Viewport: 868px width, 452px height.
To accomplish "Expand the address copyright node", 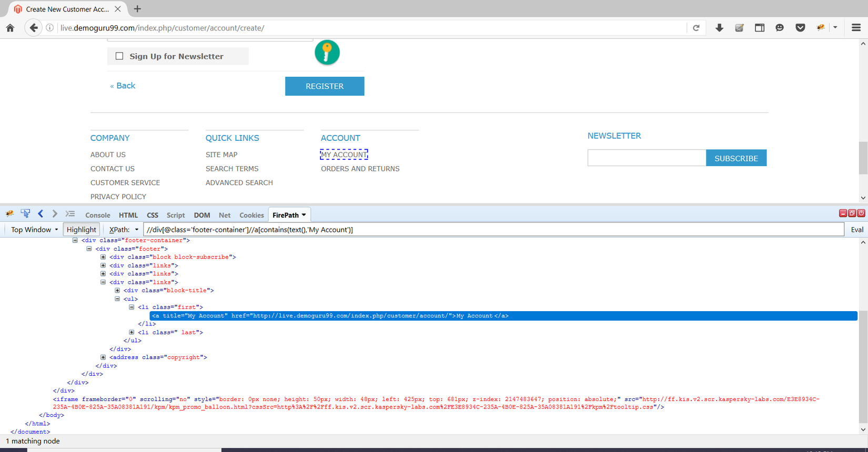I will point(103,357).
